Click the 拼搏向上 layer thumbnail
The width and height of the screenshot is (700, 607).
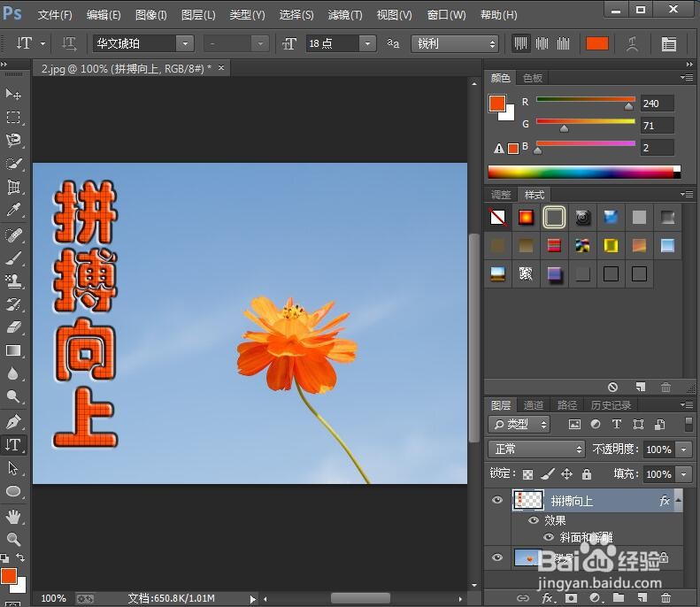coord(528,500)
